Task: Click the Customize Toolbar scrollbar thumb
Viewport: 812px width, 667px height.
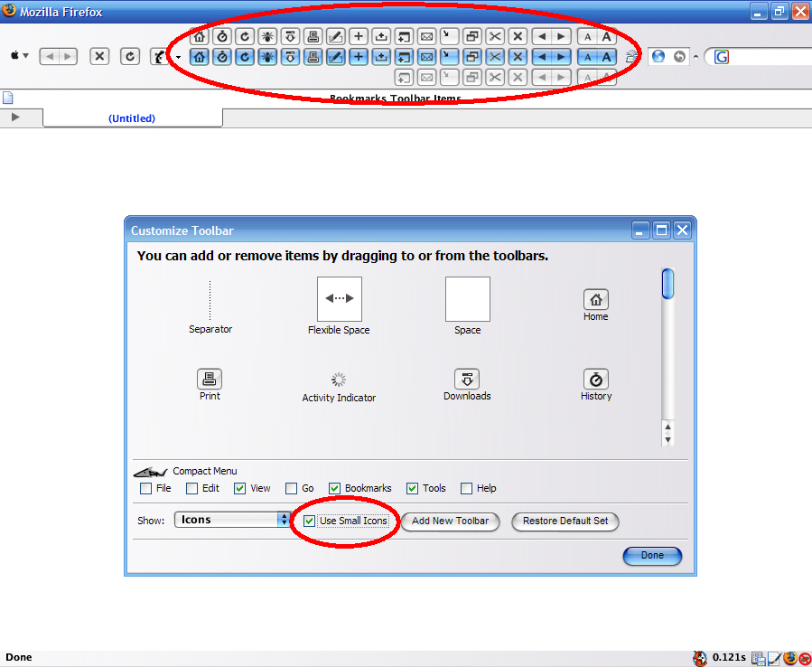Action: point(667,284)
